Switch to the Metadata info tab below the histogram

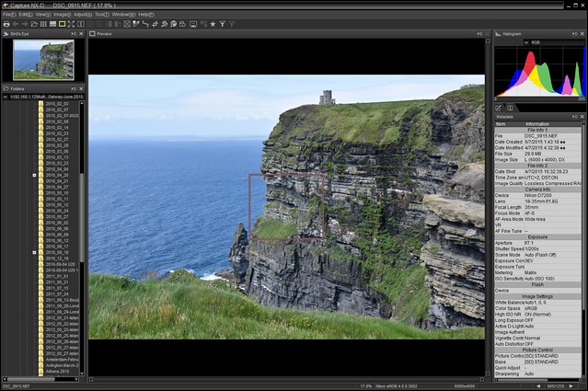coord(511,108)
